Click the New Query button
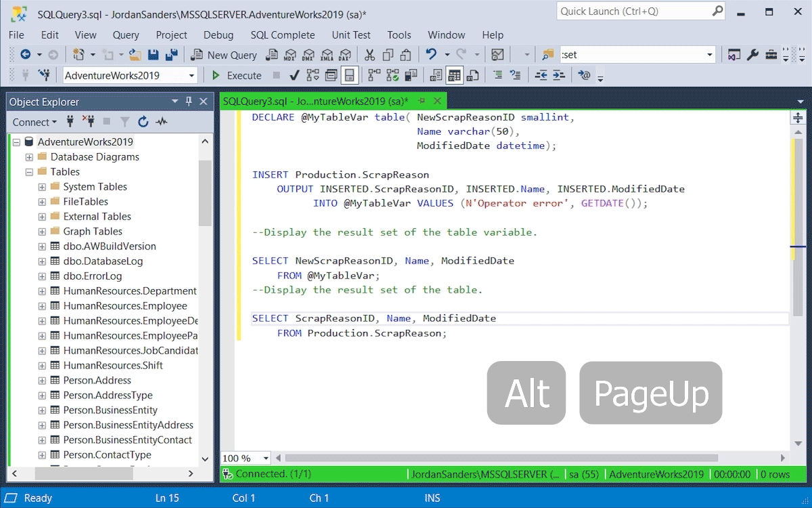Screen dimensions: 812x508 (x=224, y=55)
